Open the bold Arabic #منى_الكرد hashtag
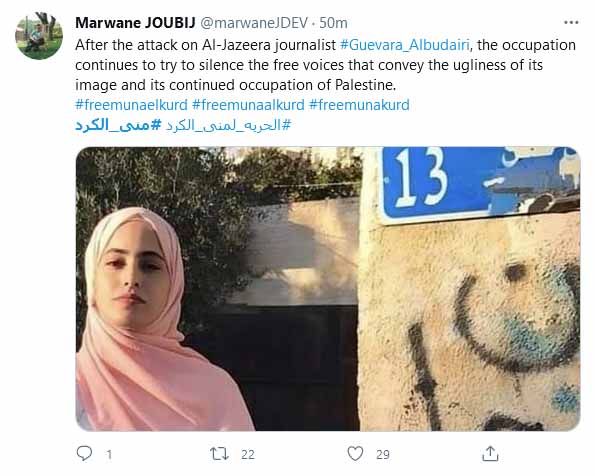This screenshot has height=476, width=596. (x=118, y=125)
